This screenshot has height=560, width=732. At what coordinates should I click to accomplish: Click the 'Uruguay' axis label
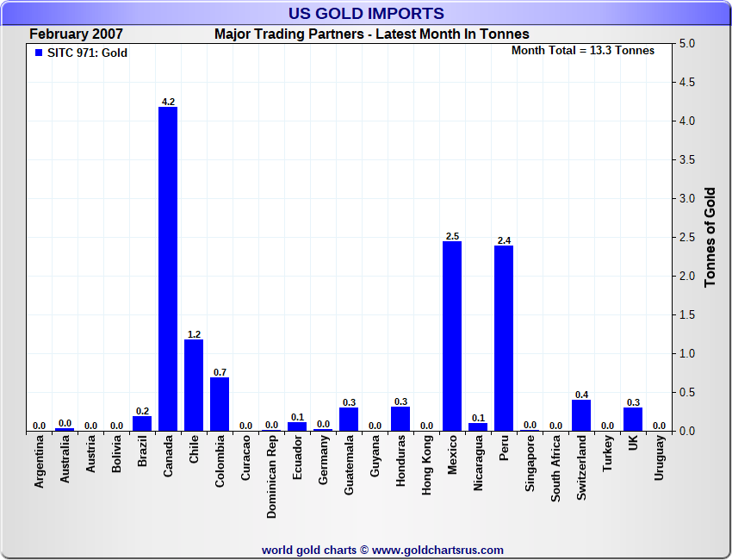click(x=659, y=457)
